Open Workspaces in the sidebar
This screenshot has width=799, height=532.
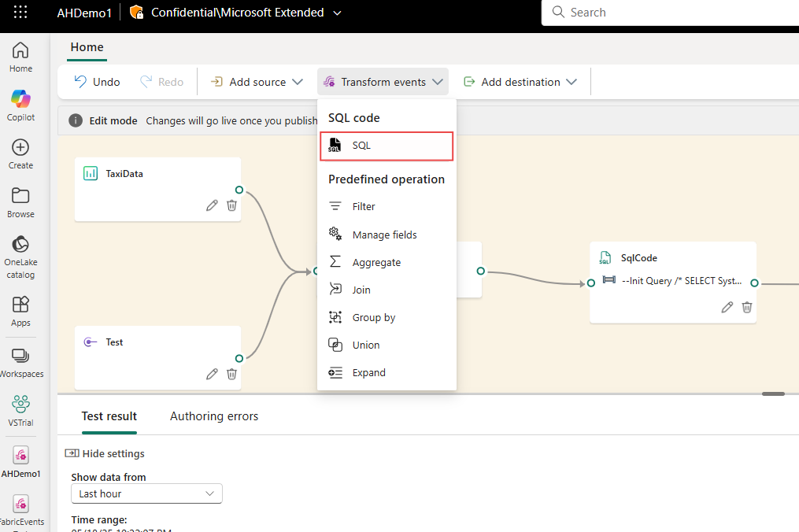tap(20, 362)
